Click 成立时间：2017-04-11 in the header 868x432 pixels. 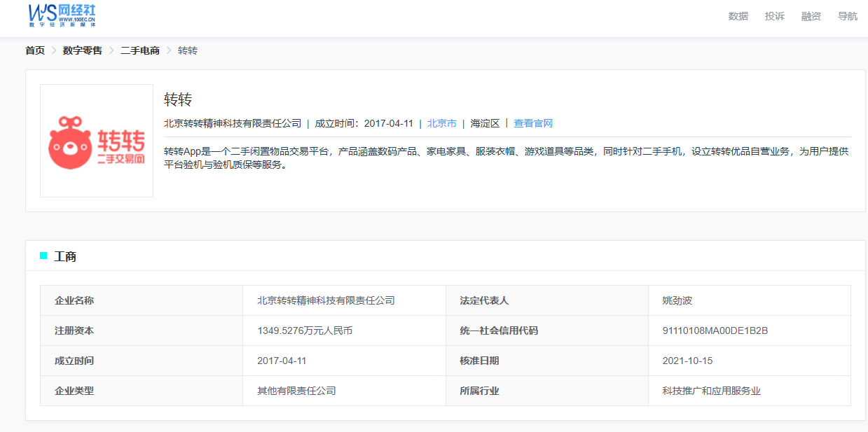tap(364, 123)
